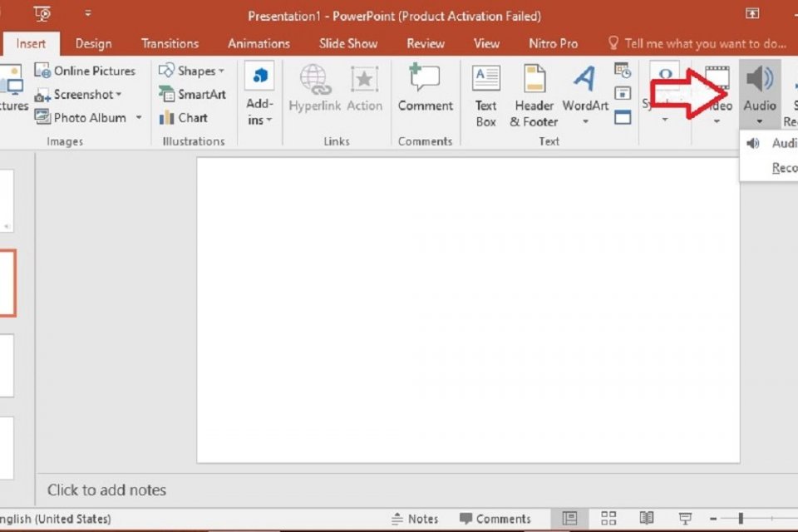Adjust the zoom slider handle

[741, 519]
